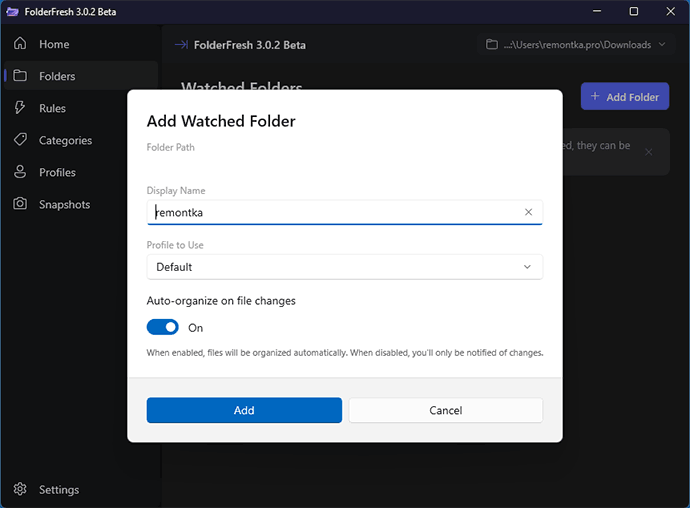Open Settings via the gear icon
Image resolution: width=690 pixels, height=508 pixels.
tap(20, 489)
